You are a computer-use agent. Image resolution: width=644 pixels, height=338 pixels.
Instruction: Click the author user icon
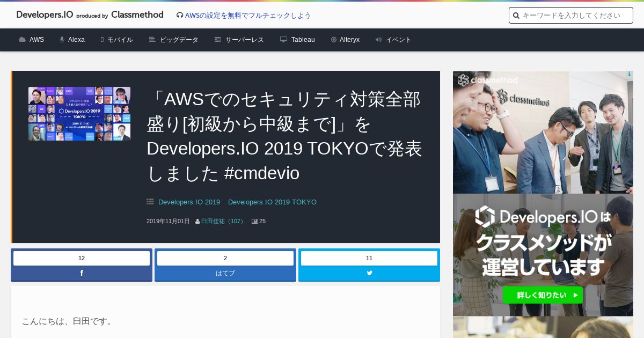click(197, 221)
